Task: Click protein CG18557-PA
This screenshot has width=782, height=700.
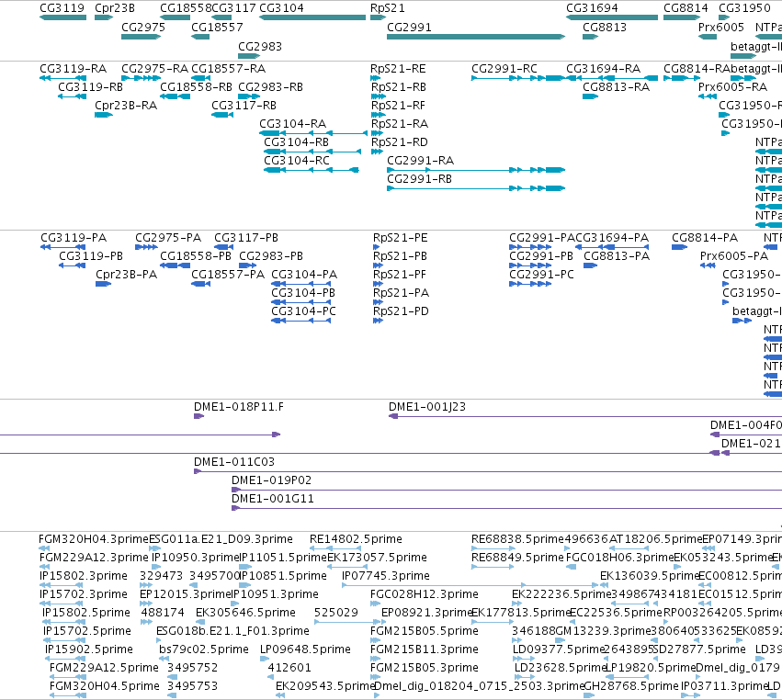Action: 200,284
